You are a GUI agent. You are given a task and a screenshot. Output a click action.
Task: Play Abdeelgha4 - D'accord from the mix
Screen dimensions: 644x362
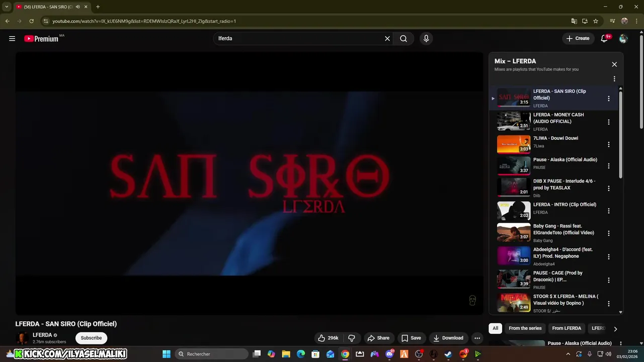[x=514, y=255]
